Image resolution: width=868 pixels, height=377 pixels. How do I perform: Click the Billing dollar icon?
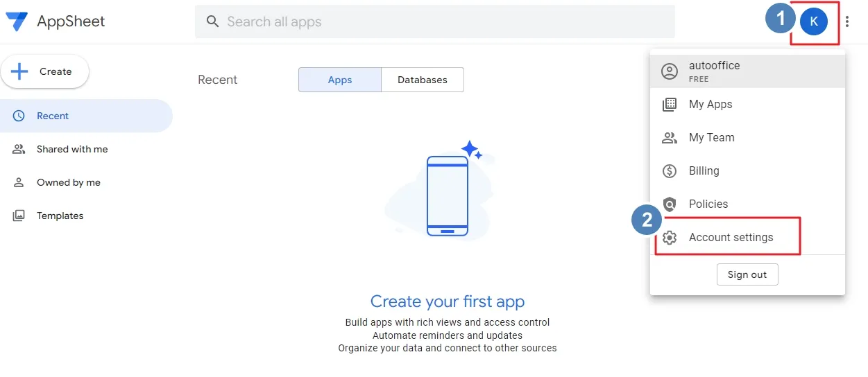coord(670,171)
